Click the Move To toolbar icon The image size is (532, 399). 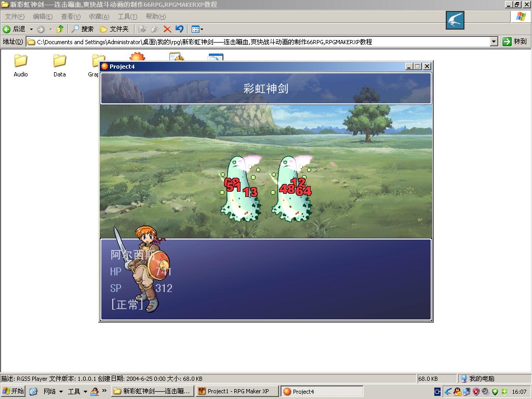(142, 29)
